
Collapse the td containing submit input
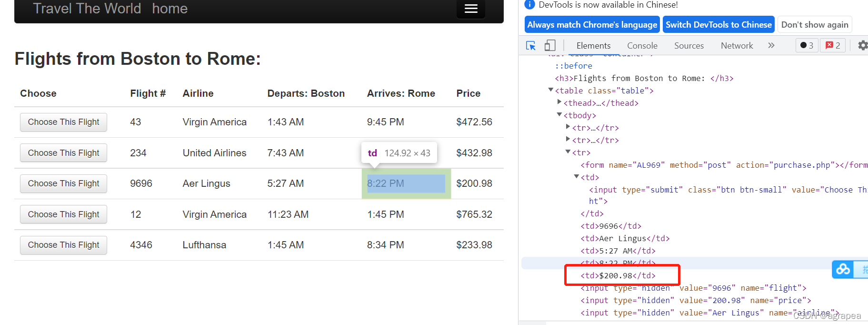[x=577, y=176]
